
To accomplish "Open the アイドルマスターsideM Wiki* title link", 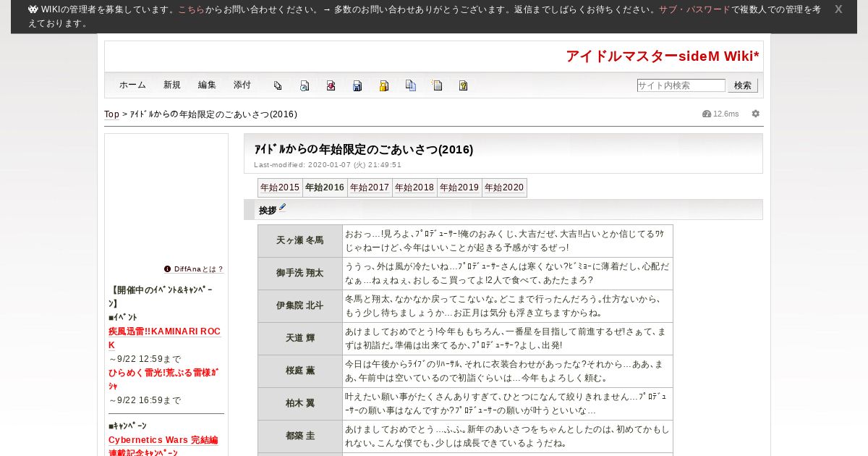I will tap(663, 56).
